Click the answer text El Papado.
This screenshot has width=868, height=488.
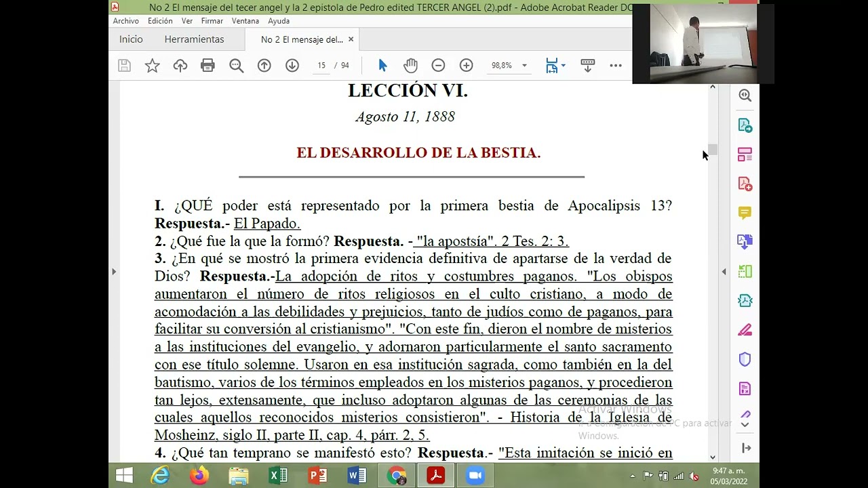click(x=267, y=224)
